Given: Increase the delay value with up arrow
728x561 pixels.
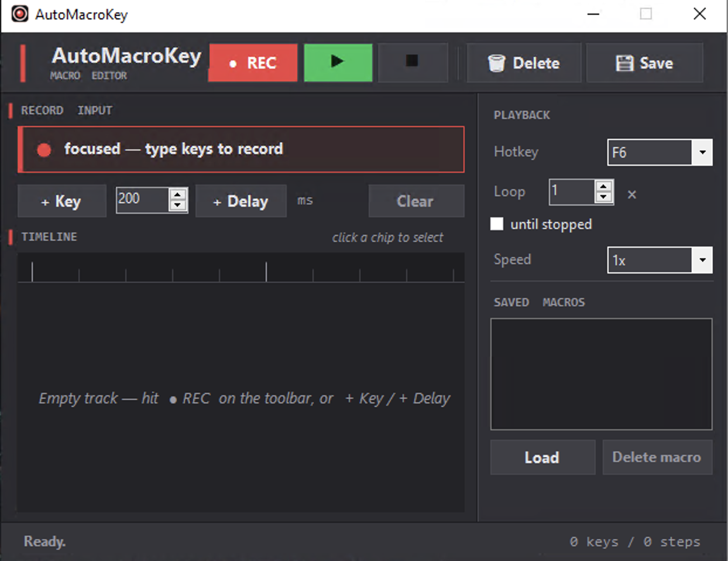Looking at the screenshot, I should pos(178,194).
